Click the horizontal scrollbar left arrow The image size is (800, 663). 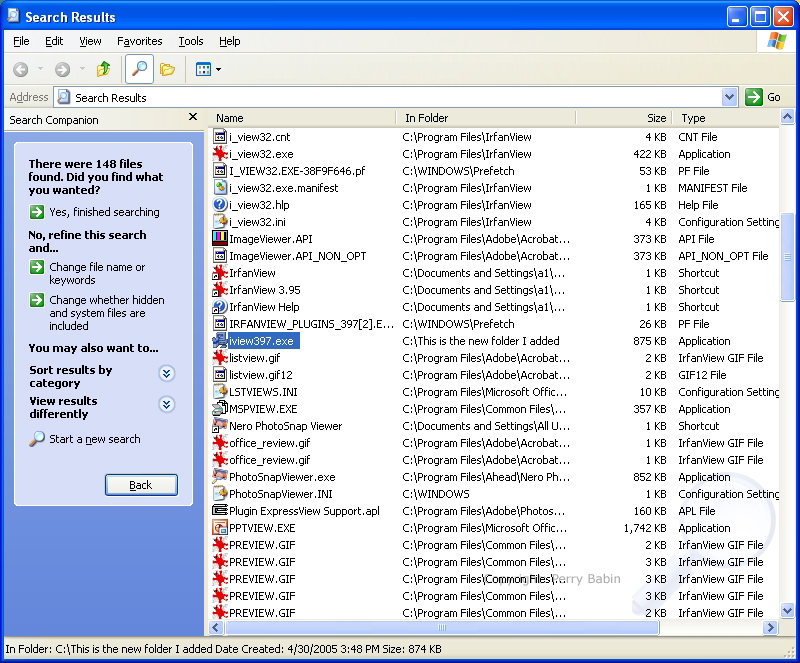click(x=216, y=627)
